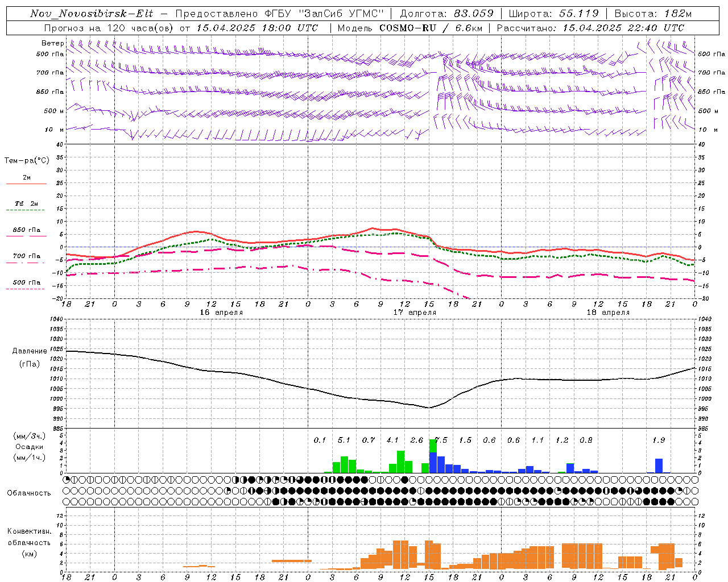Select the precipitation total "7.5"
Screen dimensions: 728x582
tap(441, 440)
